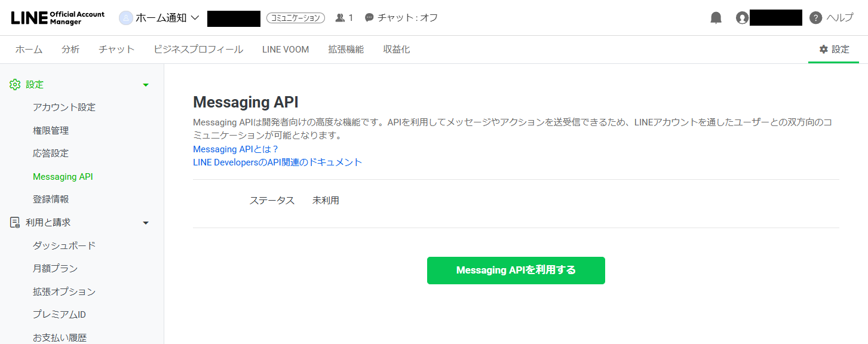Click the sidebar 設定 gear icon
Viewport: 868px width, 344px height.
tap(15, 85)
